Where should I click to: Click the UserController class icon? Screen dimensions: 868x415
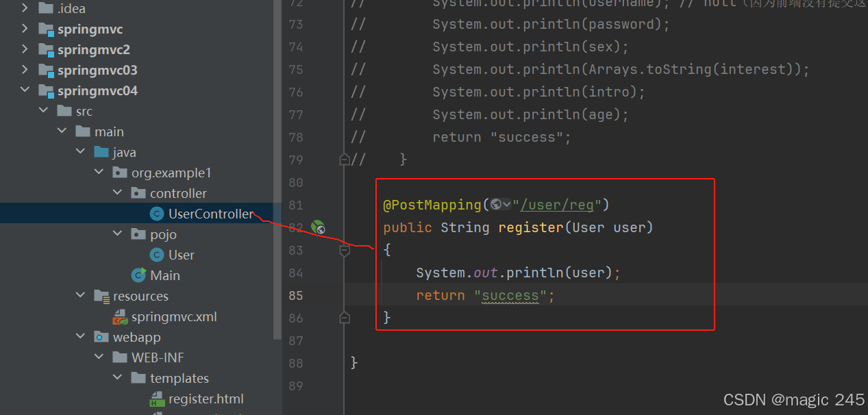(x=157, y=214)
